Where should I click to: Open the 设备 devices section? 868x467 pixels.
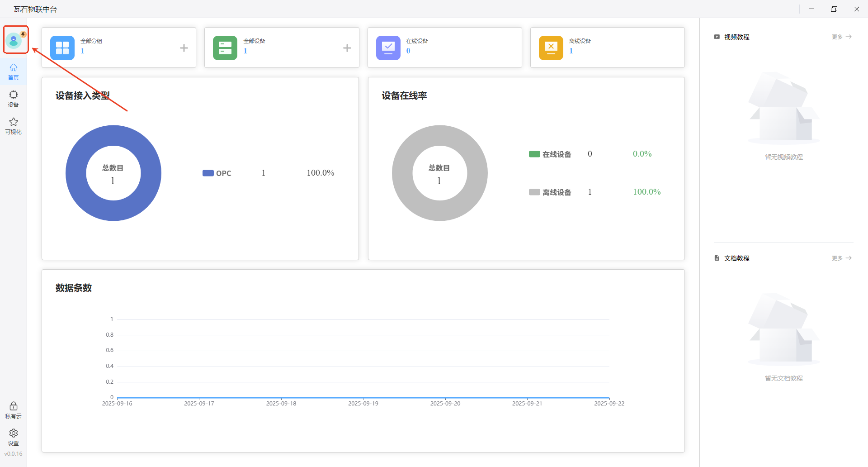coord(14,98)
